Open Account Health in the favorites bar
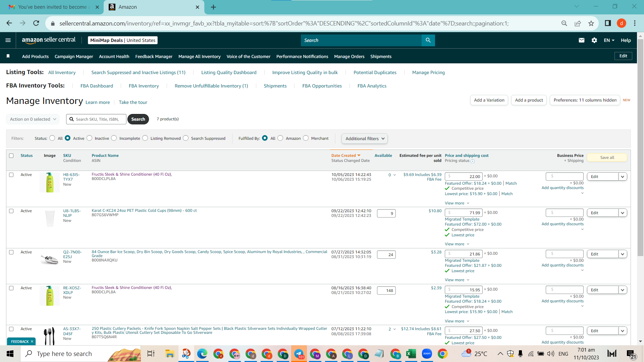The height and width of the screenshot is (362, 644). 114,56
